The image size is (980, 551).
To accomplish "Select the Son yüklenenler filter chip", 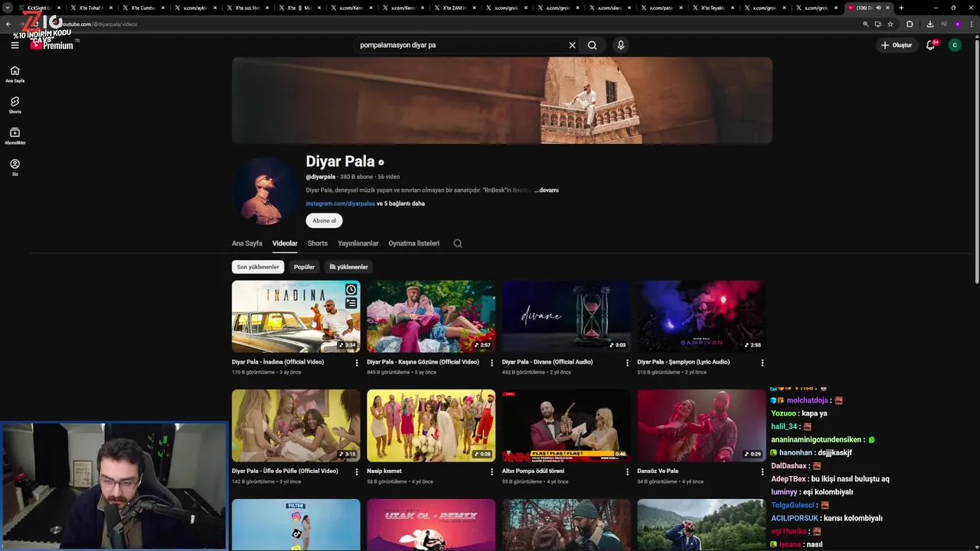I will [x=258, y=267].
